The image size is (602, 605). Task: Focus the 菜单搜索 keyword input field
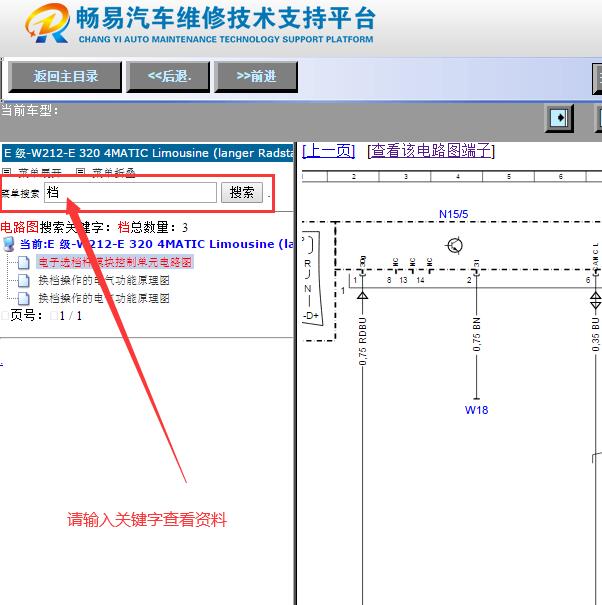pyautogui.click(x=130, y=192)
